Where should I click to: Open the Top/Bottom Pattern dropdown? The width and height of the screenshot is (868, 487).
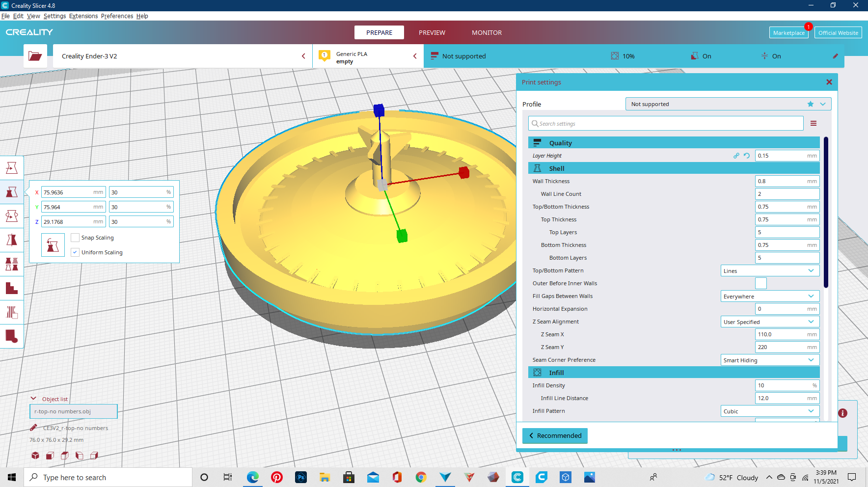point(769,270)
